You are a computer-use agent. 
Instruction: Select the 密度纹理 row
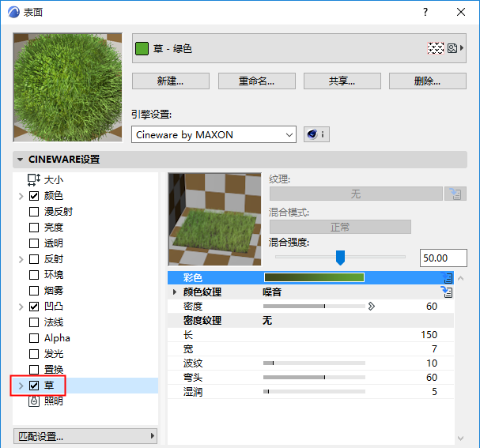(311, 321)
